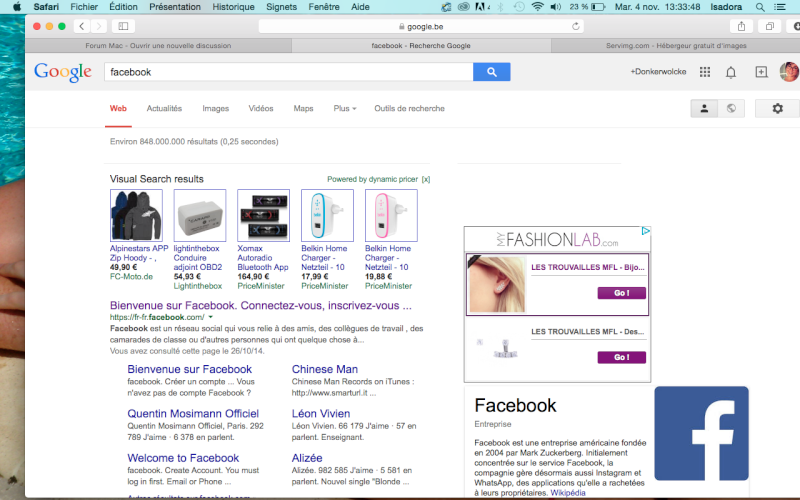The image size is (800, 500).
Task: Show all tabs button in Safari
Action: [769, 26]
